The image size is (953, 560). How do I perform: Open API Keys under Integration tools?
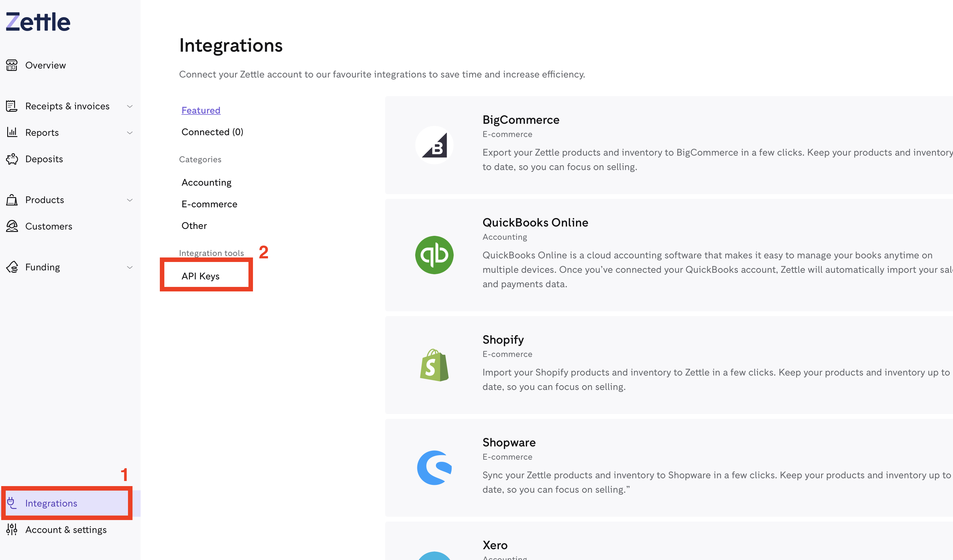coord(200,276)
